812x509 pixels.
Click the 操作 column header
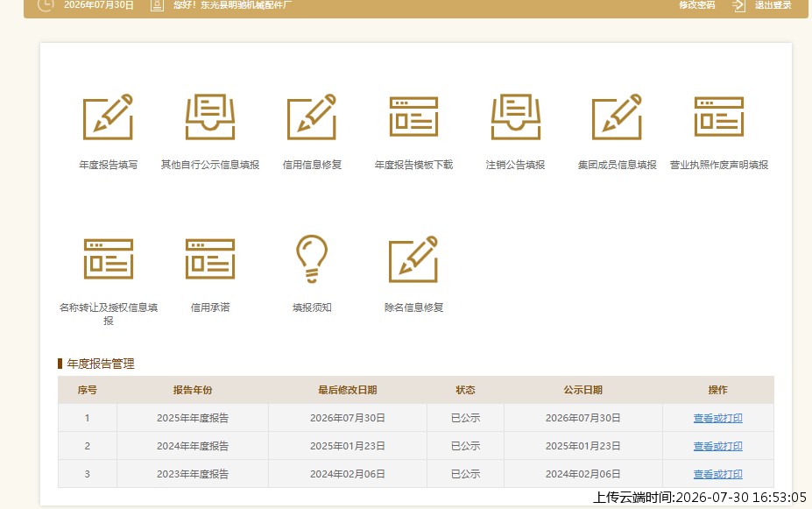(717, 390)
